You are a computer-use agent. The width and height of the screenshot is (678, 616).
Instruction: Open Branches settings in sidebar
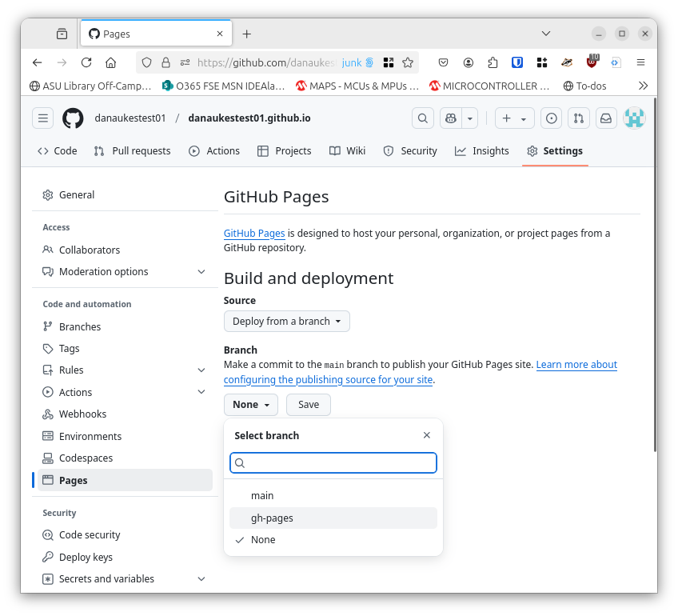click(125, 326)
